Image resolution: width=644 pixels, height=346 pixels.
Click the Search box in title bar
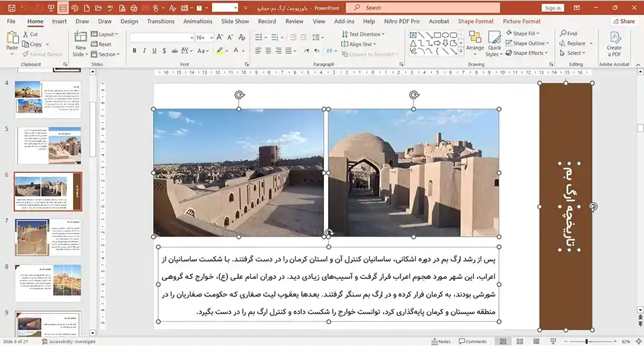tap(423, 8)
